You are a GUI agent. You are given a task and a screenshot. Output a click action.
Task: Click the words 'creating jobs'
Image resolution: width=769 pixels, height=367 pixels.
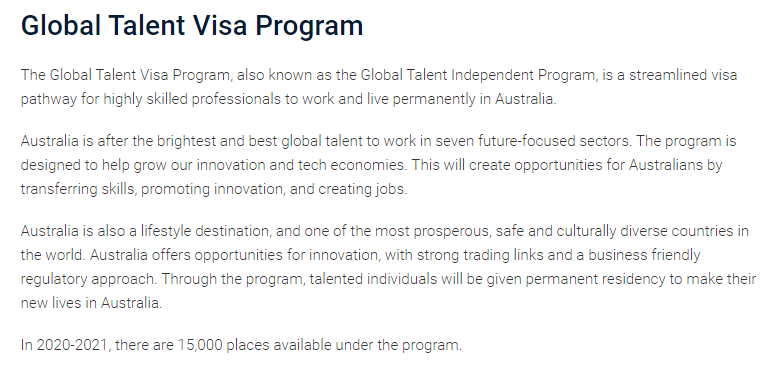tap(361, 189)
